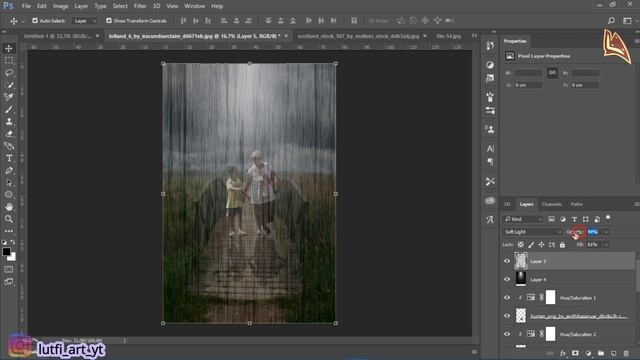Toggle visibility of Hue/Saturation 2 layer
The width and height of the screenshot is (640, 360).
(x=507, y=334)
